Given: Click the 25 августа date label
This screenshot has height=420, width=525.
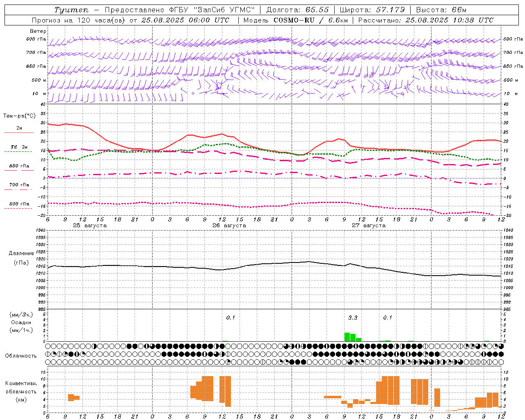Looking at the screenshot, I should 90,226.
